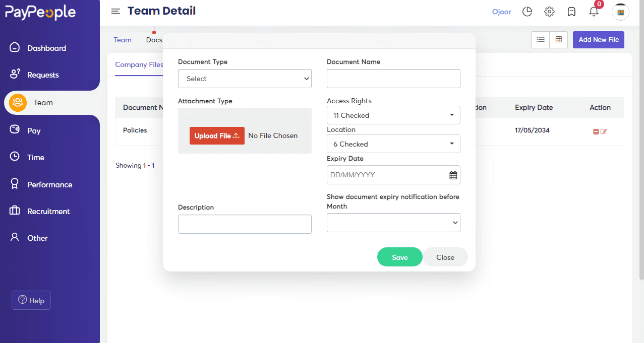Switch to the Company Files tab
The width and height of the screenshot is (644, 343).
tap(139, 64)
